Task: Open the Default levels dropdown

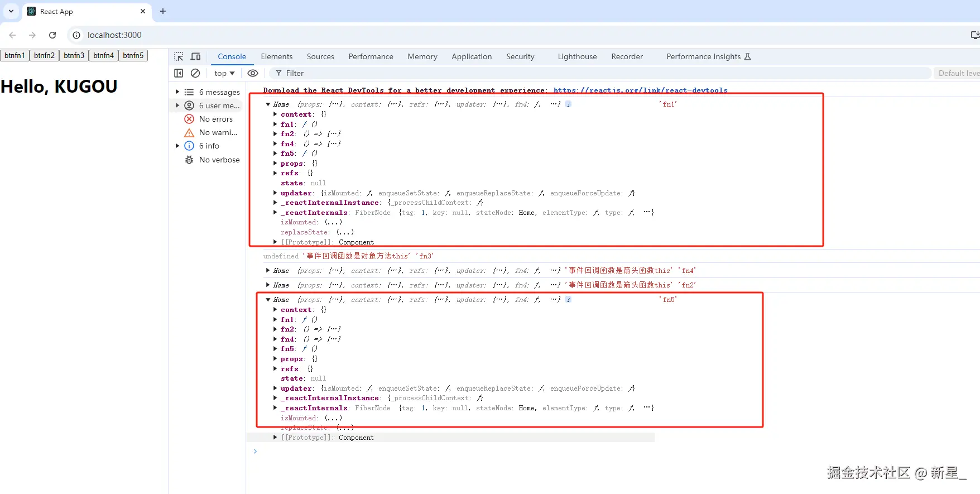Action: pos(958,73)
